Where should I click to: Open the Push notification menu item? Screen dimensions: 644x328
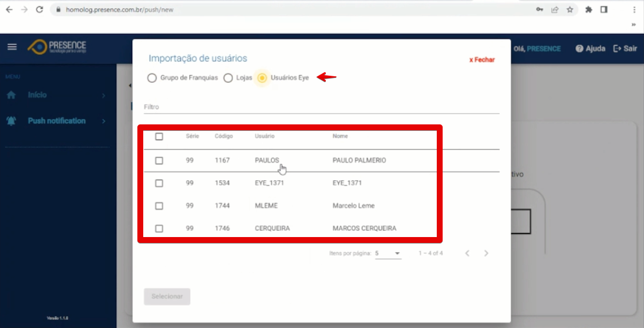click(x=57, y=121)
